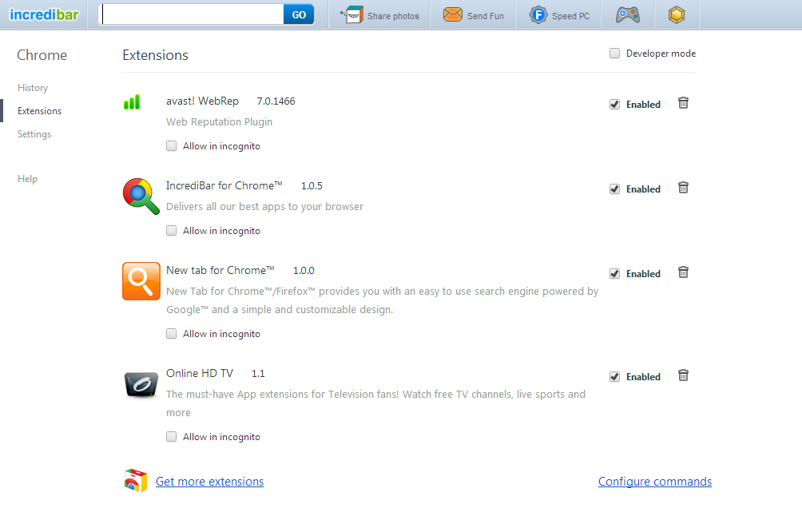
Task: Click the Chrome Web Store bag icon
Action: tap(136, 481)
